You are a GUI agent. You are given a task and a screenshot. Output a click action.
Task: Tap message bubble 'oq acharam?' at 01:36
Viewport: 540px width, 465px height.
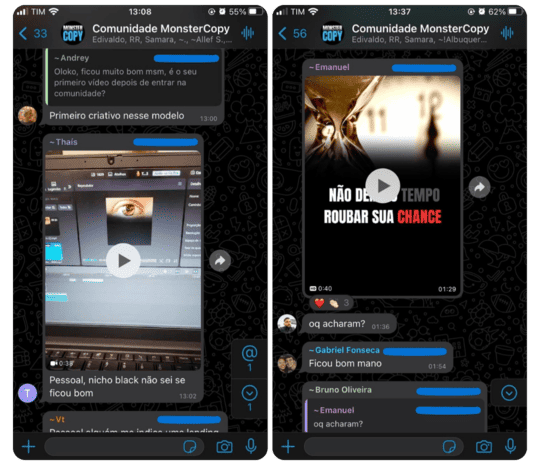coord(349,324)
